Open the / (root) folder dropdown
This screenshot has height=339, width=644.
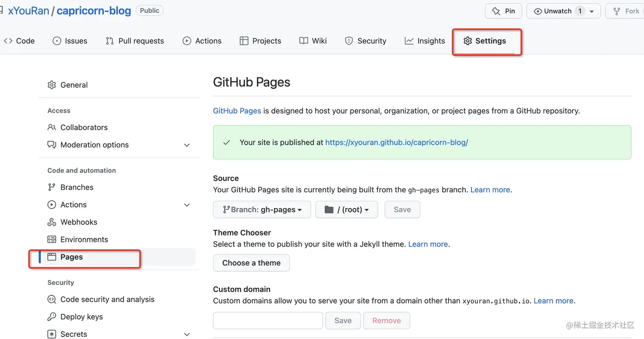point(347,210)
